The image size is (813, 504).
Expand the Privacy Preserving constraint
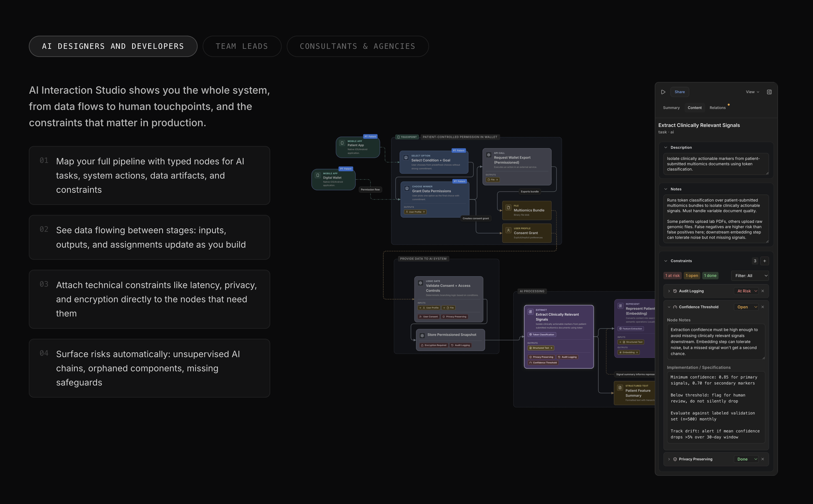(x=669, y=459)
